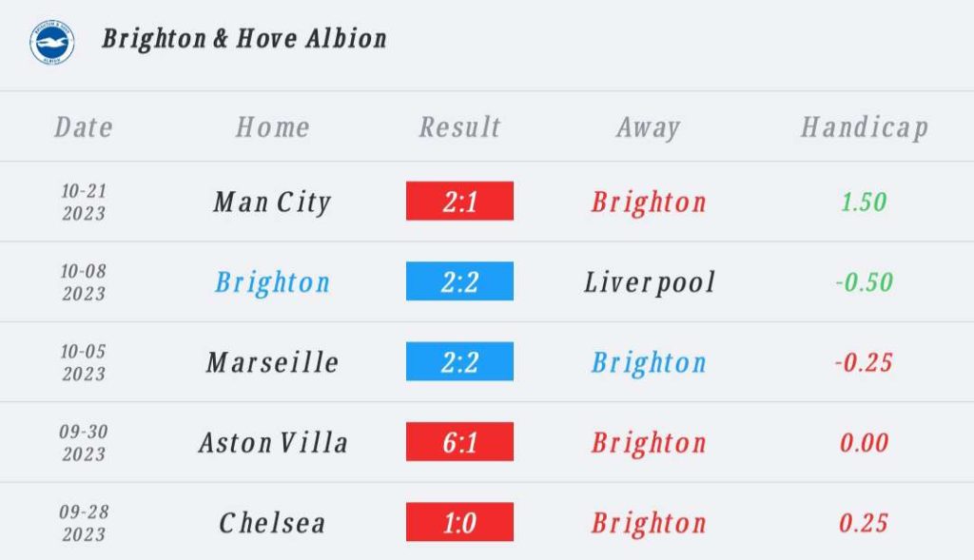974x560 pixels.
Task: Click the red 1:0 Chelsea result badge
Action: point(459,522)
